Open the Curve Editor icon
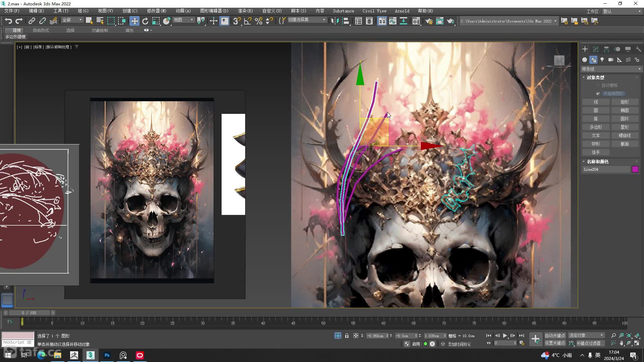The image size is (644, 362). coord(393,21)
